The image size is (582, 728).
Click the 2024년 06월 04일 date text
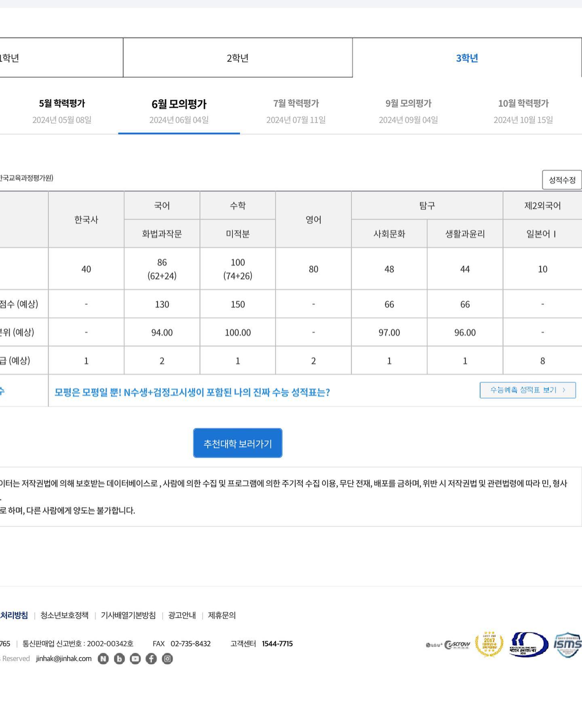click(179, 120)
